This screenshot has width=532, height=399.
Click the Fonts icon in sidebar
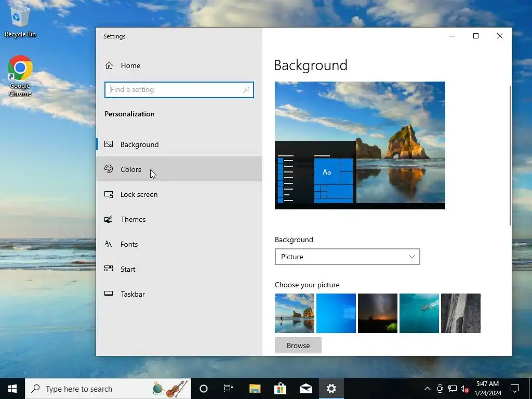point(109,244)
